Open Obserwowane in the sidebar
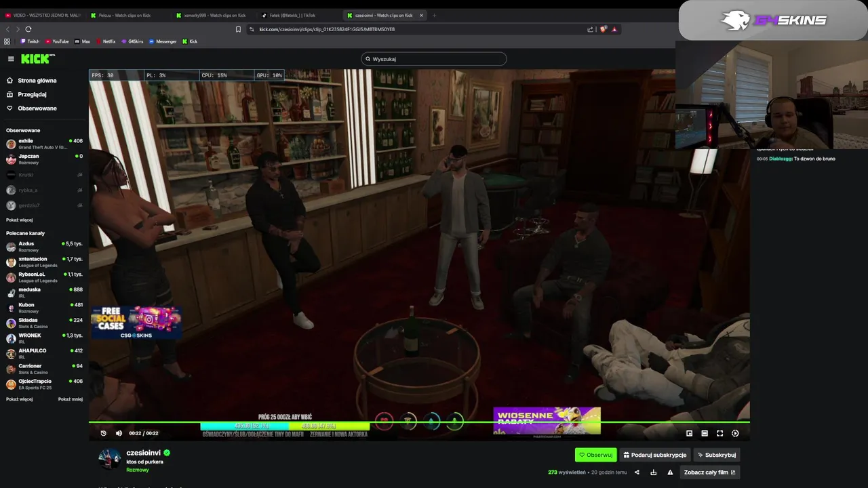The width and height of the screenshot is (868, 488). point(37,108)
